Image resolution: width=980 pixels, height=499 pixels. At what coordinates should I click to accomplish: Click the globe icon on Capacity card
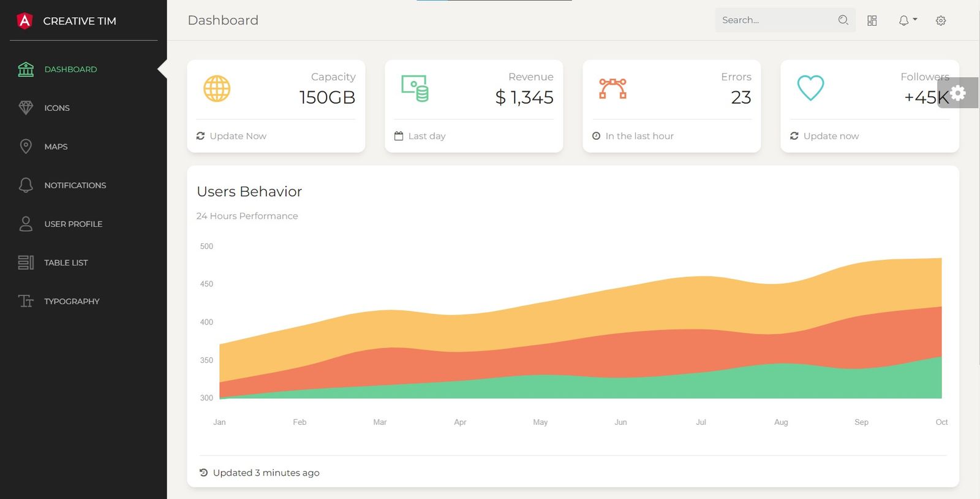click(217, 89)
